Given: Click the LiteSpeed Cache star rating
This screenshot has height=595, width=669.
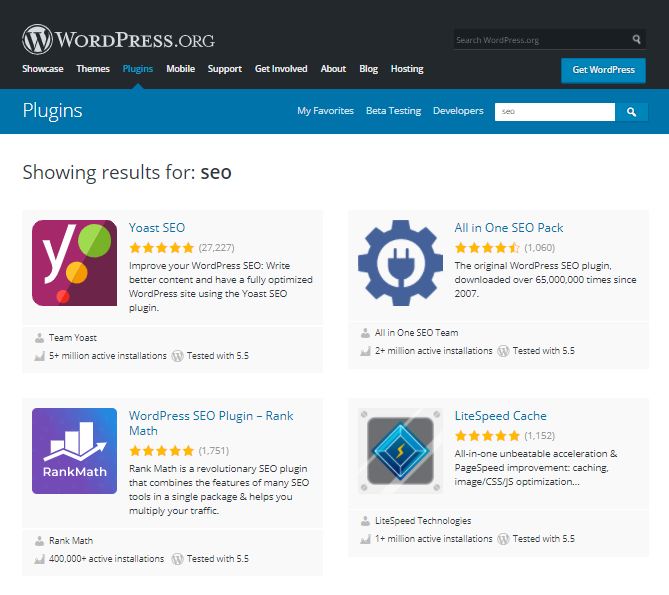Looking at the screenshot, I should (x=487, y=436).
